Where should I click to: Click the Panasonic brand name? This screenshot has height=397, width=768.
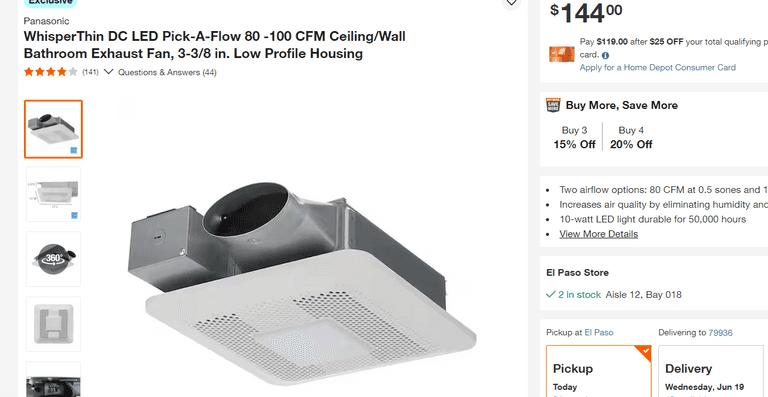click(x=47, y=21)
